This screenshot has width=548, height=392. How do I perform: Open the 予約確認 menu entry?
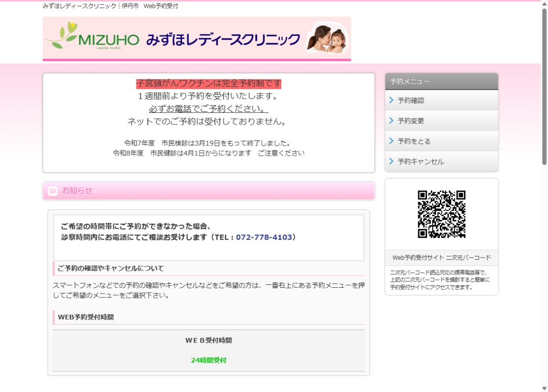point(441,100)
